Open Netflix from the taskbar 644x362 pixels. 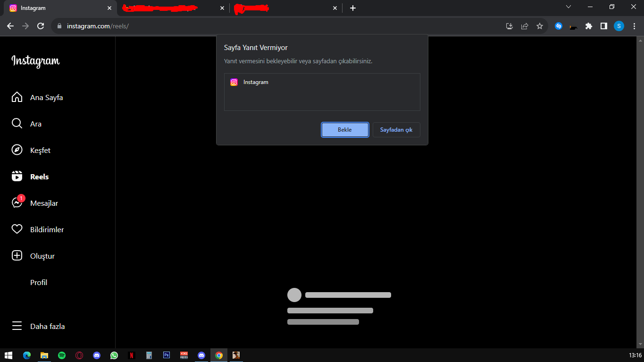tap(132, 355)
